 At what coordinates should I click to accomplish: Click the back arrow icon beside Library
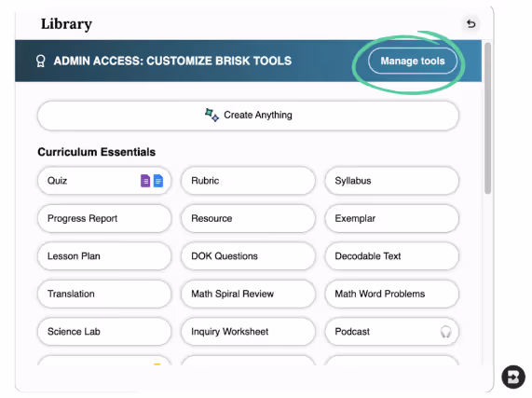pyautogui.click(x=471, y=23)
